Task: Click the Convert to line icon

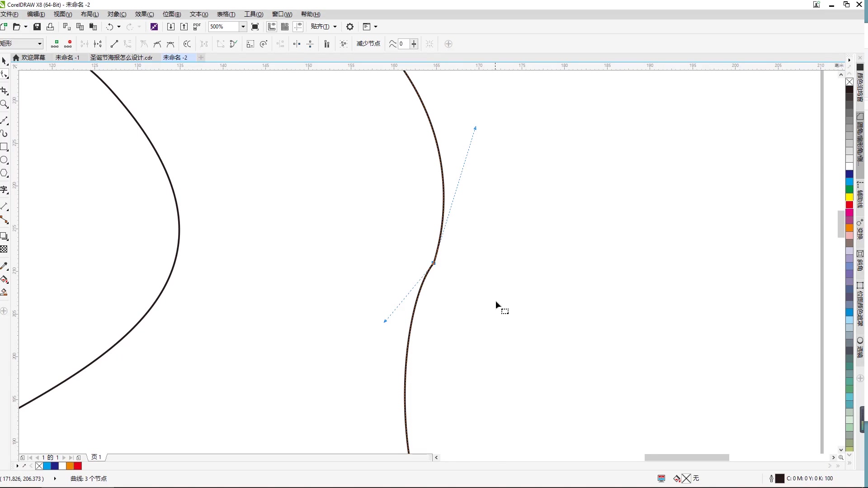Action: click(114, 44)
